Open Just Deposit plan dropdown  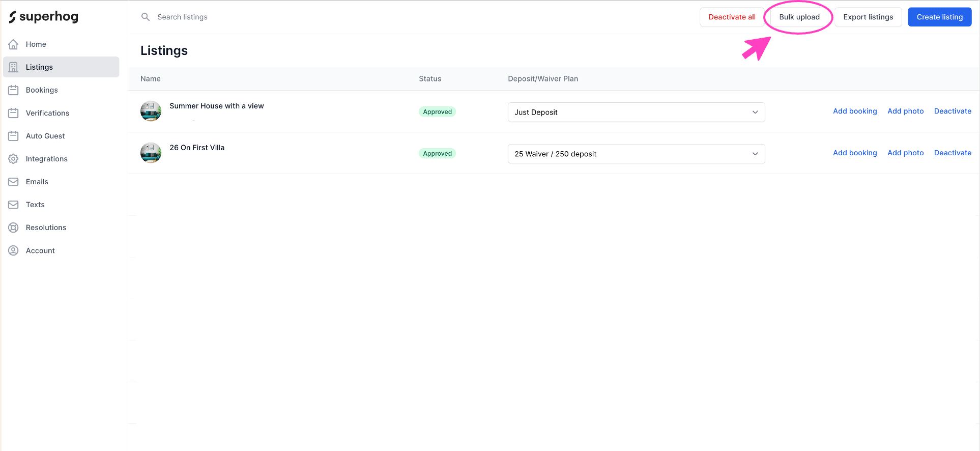637,112
